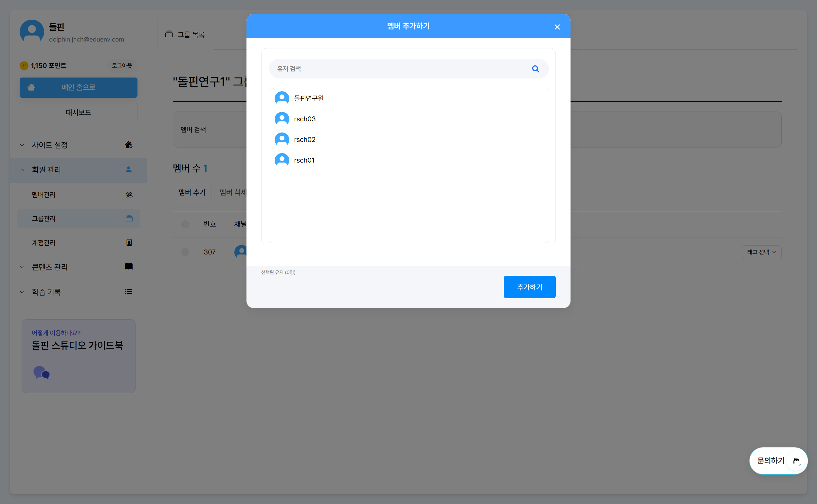This screenshot has width=817, height=504.
Task: Click the 돌핀 profile avatar in sidebar
Action: click(32, 32)
